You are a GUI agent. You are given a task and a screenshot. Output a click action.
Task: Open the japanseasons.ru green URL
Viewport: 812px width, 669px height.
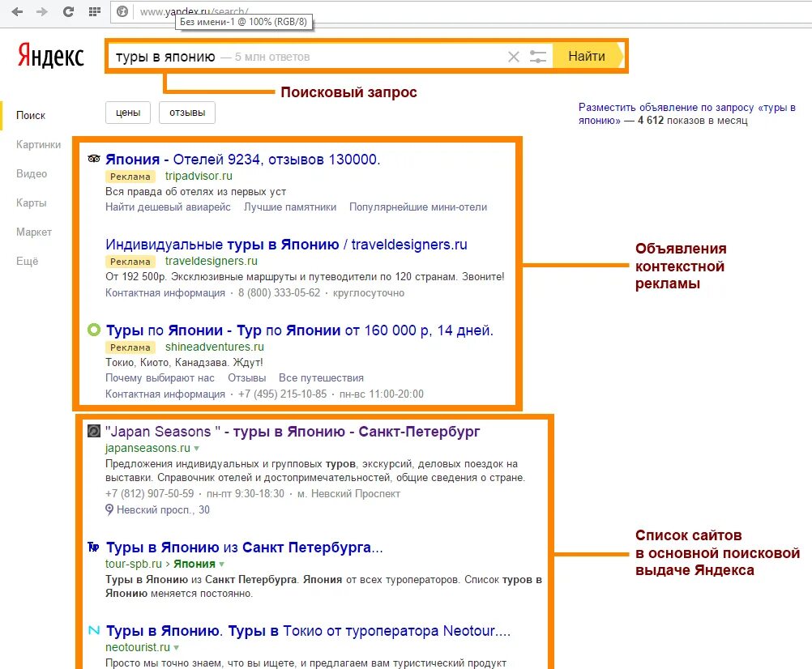[147, 448]
